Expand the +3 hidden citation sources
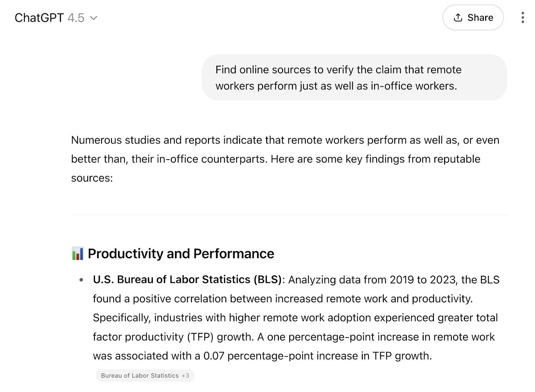Viewport: 535px width, 392px height. pyautogui.click(x=186, y=376)
